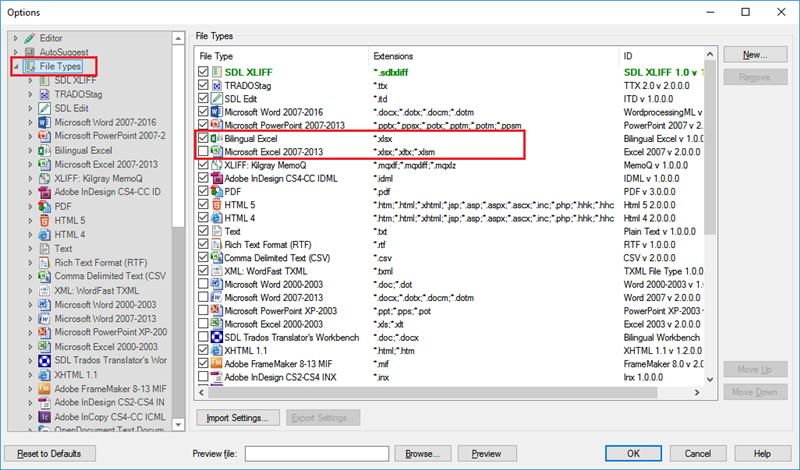Screen dimensions: 800x470
Task: Expand the HTML 4 tree node
Action: [x=30, y=235]
